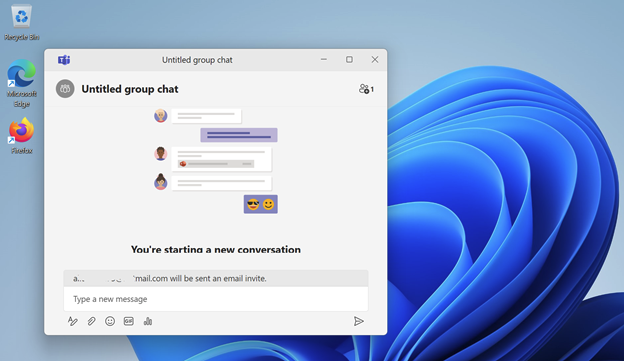Minimize the Teams chat window
Screen dimensions: 624x361
click(x=324, y=59)
